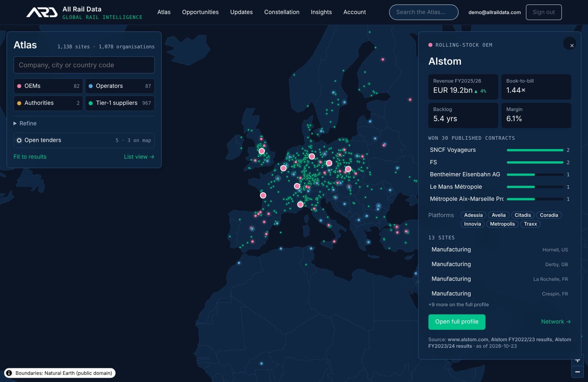Open the Crespin, FR manufacturing site
The image size is (588, 382).
coord(499,294)
